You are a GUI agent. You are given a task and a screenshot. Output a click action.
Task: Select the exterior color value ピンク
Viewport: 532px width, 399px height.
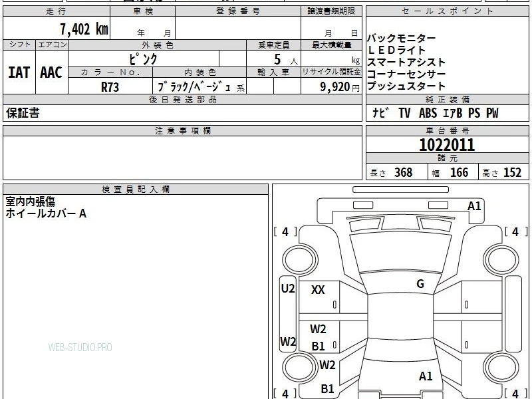(x=143, y=59)
